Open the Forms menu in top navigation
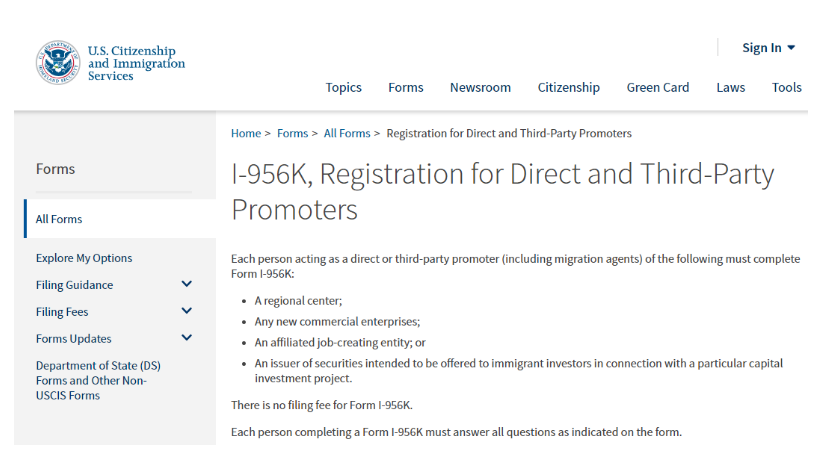Viewport: 818px width, 456px height. pos(405,88)
